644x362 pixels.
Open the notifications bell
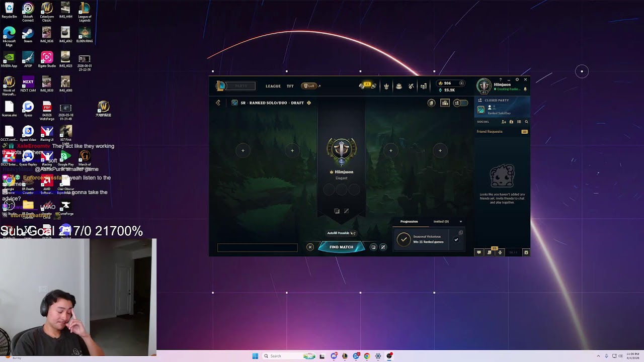pyautogui.click(x=525, y=89)
